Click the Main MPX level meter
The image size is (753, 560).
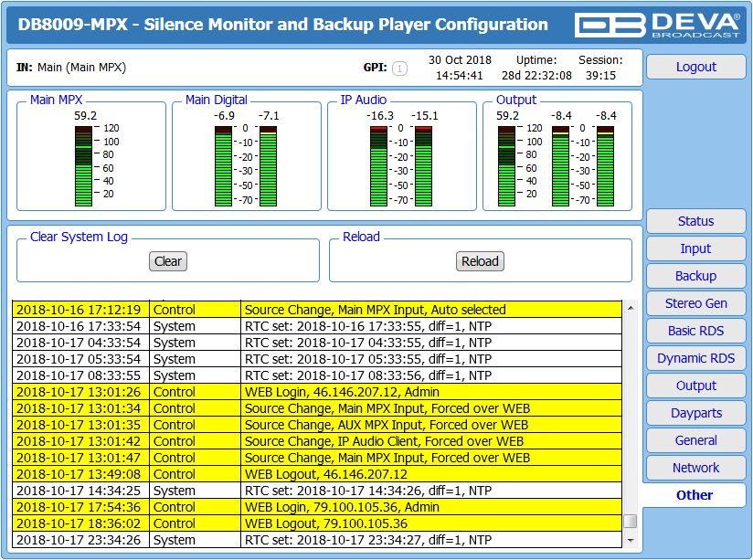pyautogui.click(x=83, y=166)
